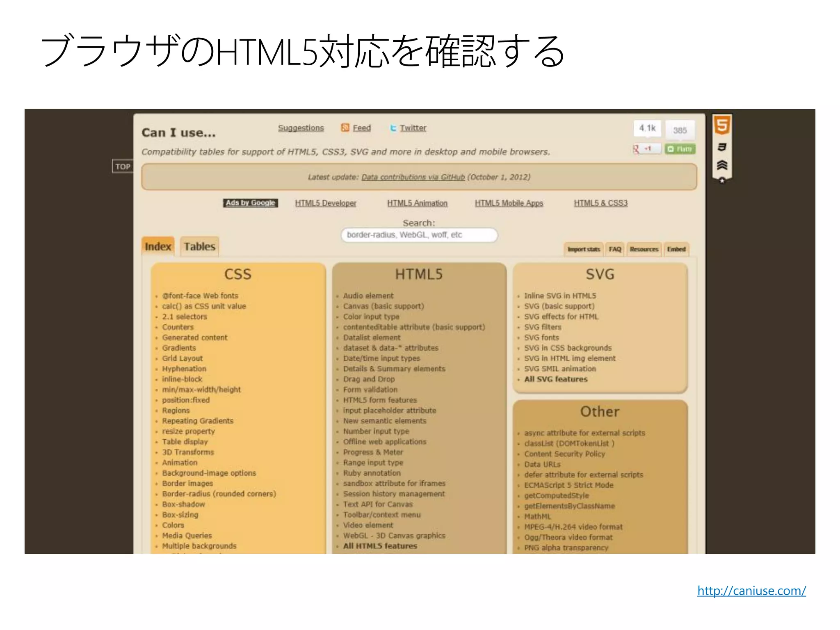The width and height of the screenshot is (840, 630).
Task: Click the 385 counter bubble
Action: click(680, 130)
